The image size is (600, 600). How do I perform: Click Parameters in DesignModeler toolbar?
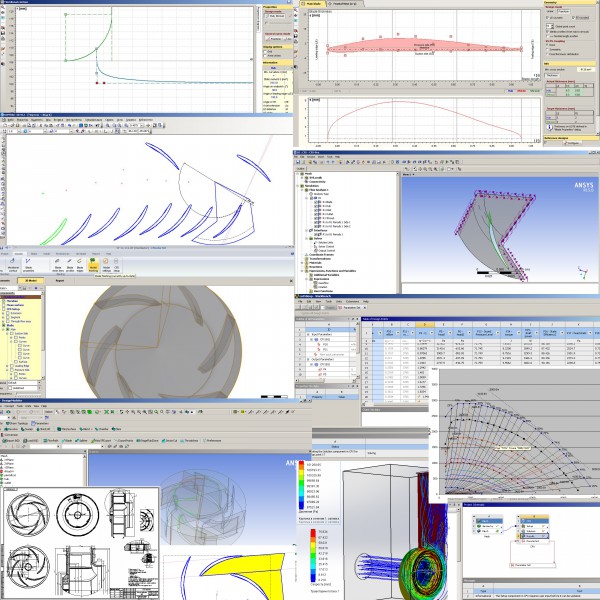pyautogui.click(x=40, y=424)
